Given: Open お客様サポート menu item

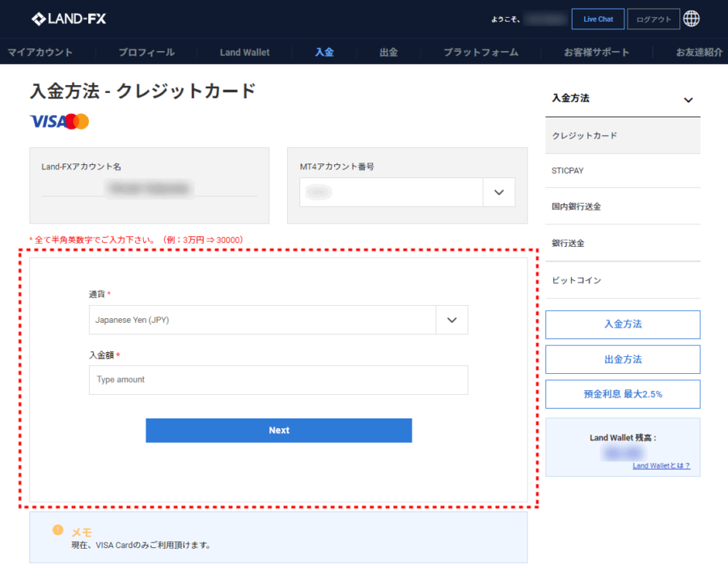Looking at the screenshot, I should pos(597,52).
